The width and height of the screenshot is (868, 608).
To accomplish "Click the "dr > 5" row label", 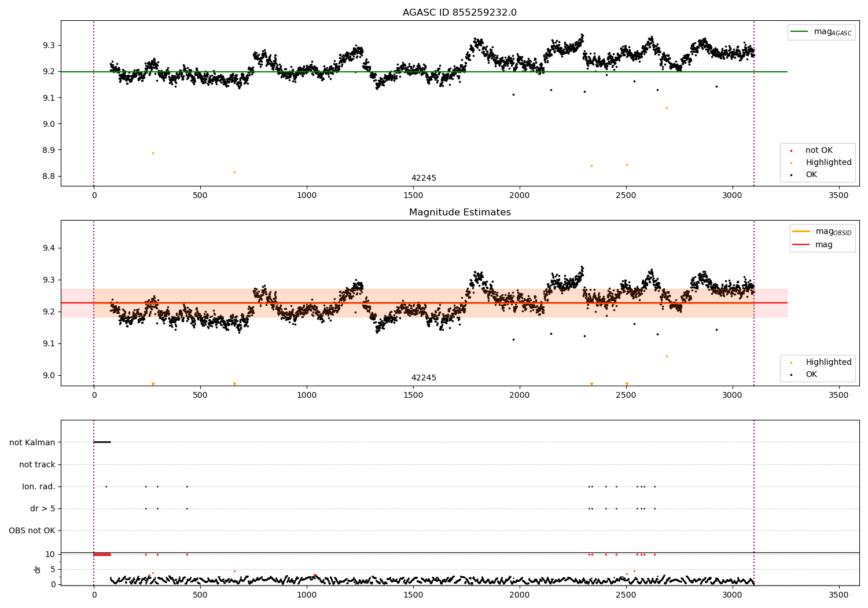I will click(x=43, y=508).
